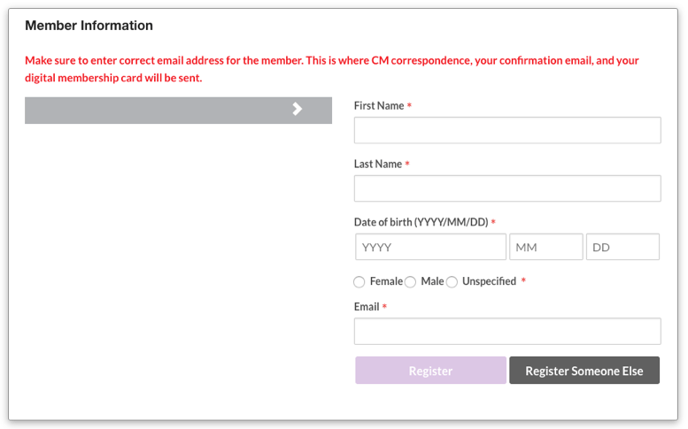
Task: Focus the First Name text field
Action: click(x=507, y=131)
